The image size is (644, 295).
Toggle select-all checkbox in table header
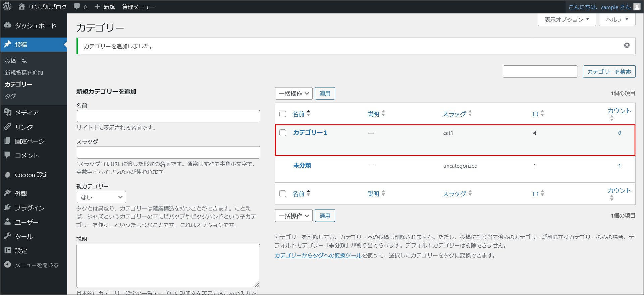[x=283, y=114]
